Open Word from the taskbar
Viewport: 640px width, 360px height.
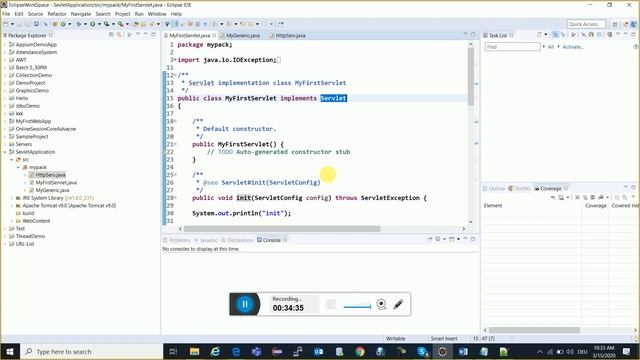point(463,351)
